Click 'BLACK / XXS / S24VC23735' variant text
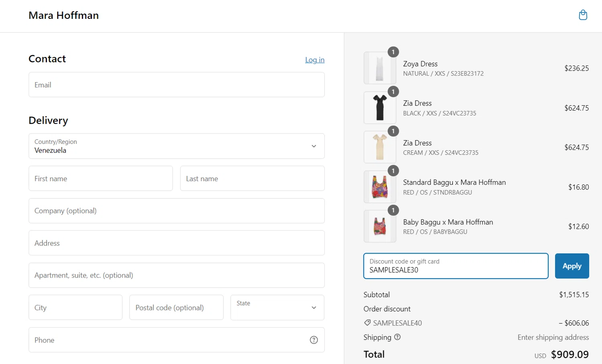 [x=439, y=113]
